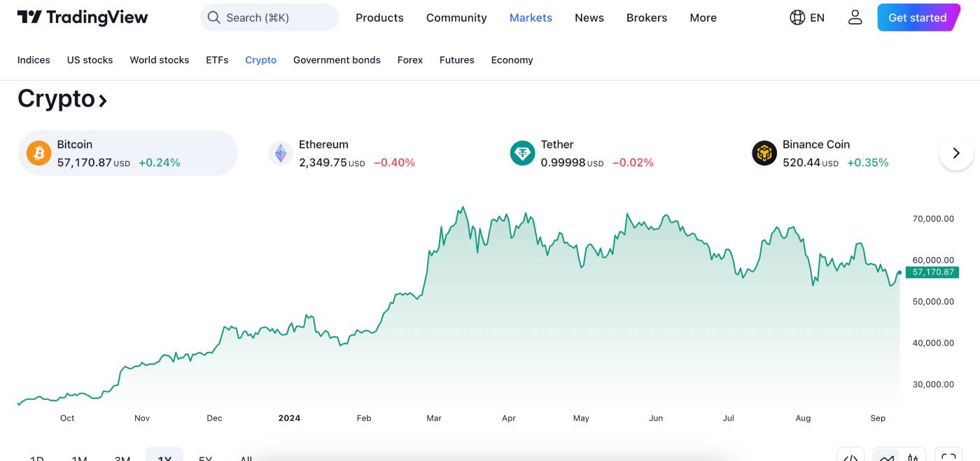Click the 70,000.00 price axis label
Image resolution: width=980 pixels, height=461 pixels.
click(x=933, y=219)
